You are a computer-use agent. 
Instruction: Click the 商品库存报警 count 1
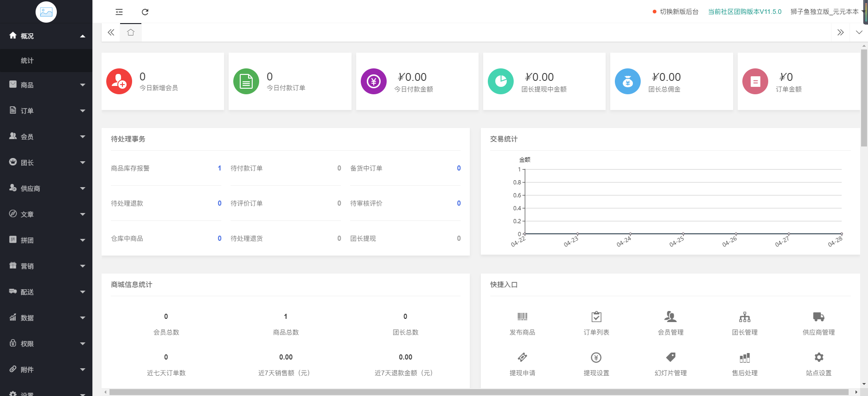click(x=219, y=168)
